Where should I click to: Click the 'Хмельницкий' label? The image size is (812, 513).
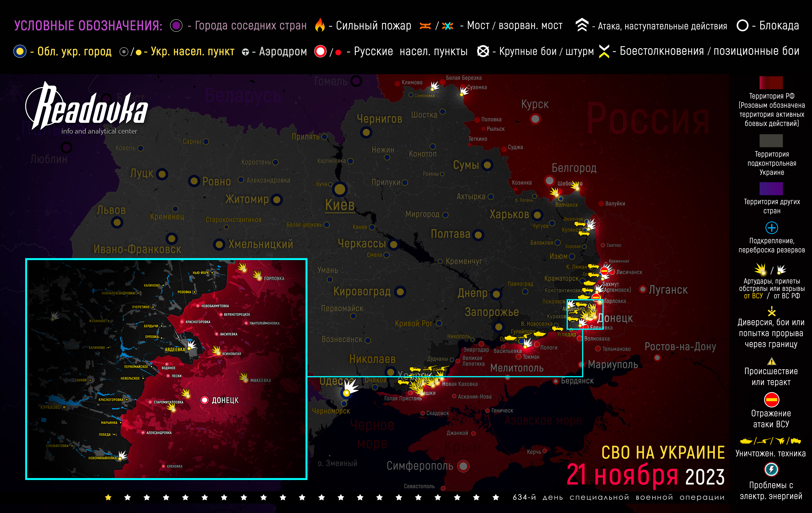point(261,245)
